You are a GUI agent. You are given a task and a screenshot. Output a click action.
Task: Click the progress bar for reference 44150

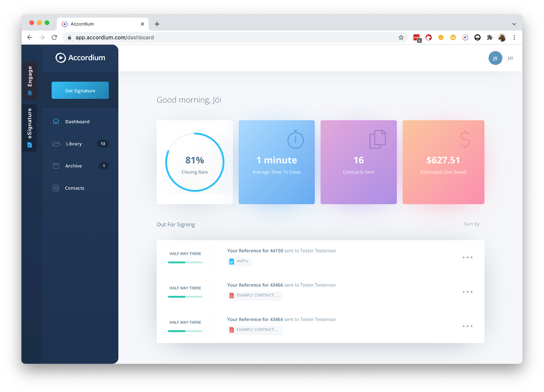coord(185,262)
